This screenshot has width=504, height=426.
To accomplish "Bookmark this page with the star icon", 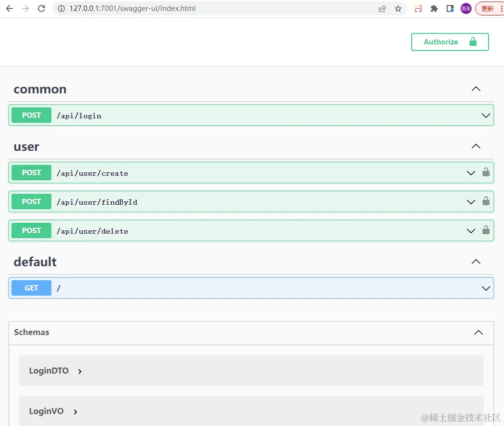I will point(398,8).
